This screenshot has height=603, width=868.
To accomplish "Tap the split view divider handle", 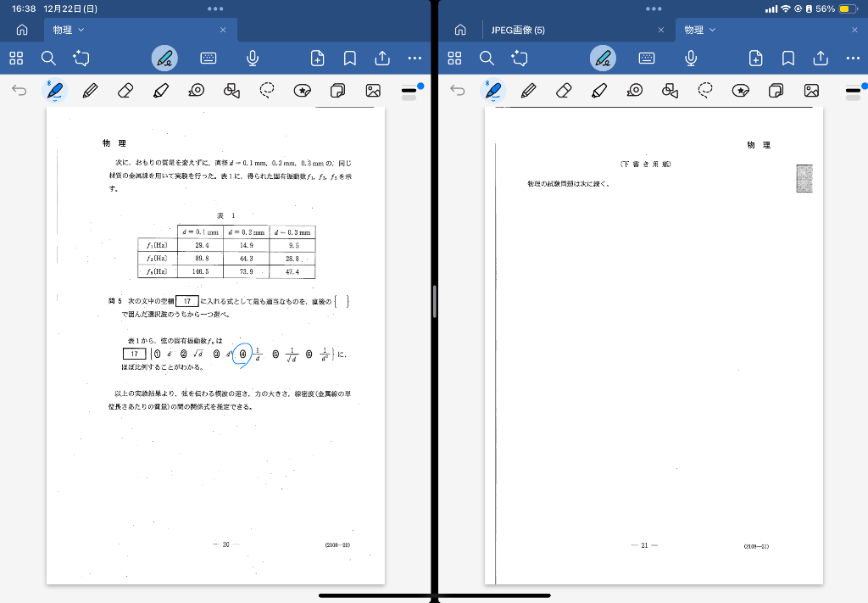I will click(434, 301).
